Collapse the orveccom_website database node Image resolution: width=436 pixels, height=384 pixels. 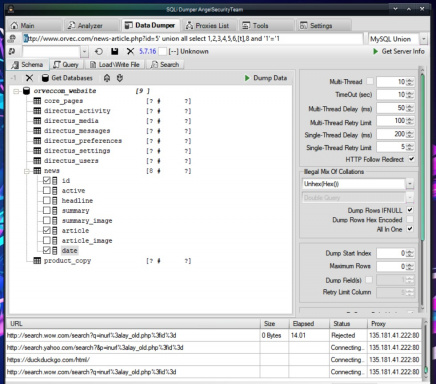pos(16,91)
